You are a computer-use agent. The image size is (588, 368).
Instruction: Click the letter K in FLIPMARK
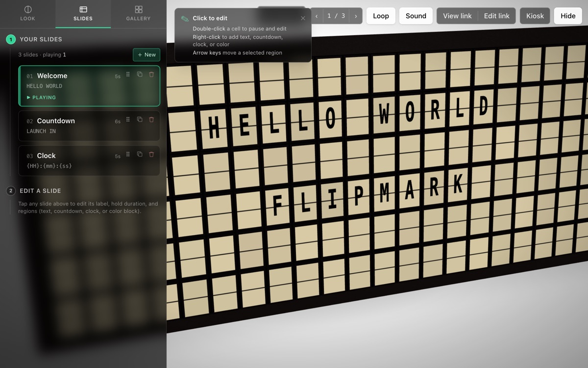[x=459, y=184]
